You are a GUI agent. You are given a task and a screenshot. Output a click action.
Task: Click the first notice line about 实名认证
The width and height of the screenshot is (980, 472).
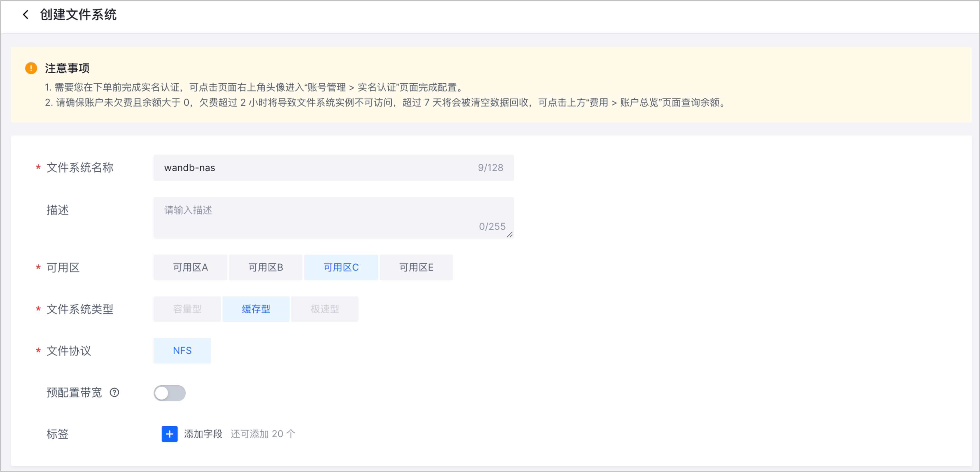coord(254,87)
